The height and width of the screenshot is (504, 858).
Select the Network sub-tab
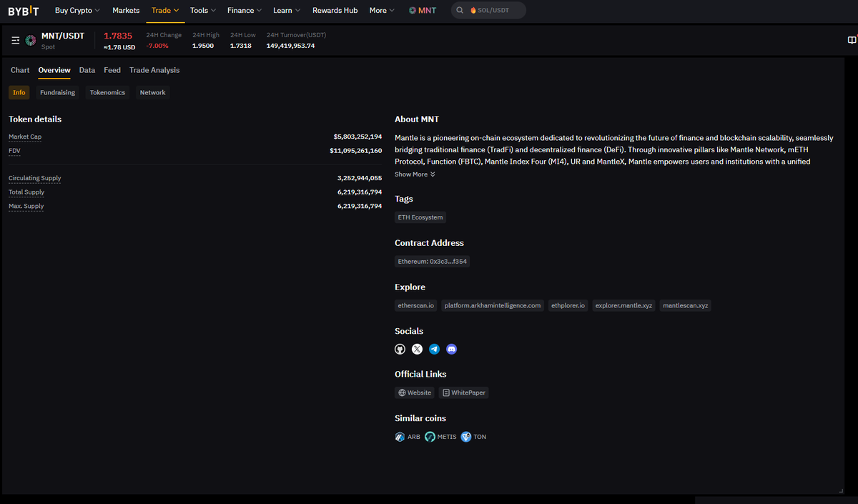pyautogui.click(x=152, y=92)
